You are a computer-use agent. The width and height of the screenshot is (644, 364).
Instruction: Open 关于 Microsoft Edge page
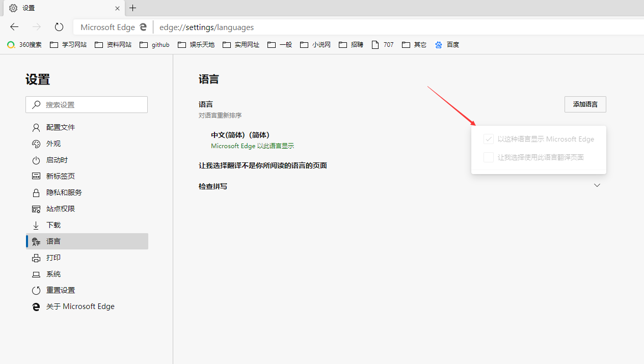coord(87,306)
